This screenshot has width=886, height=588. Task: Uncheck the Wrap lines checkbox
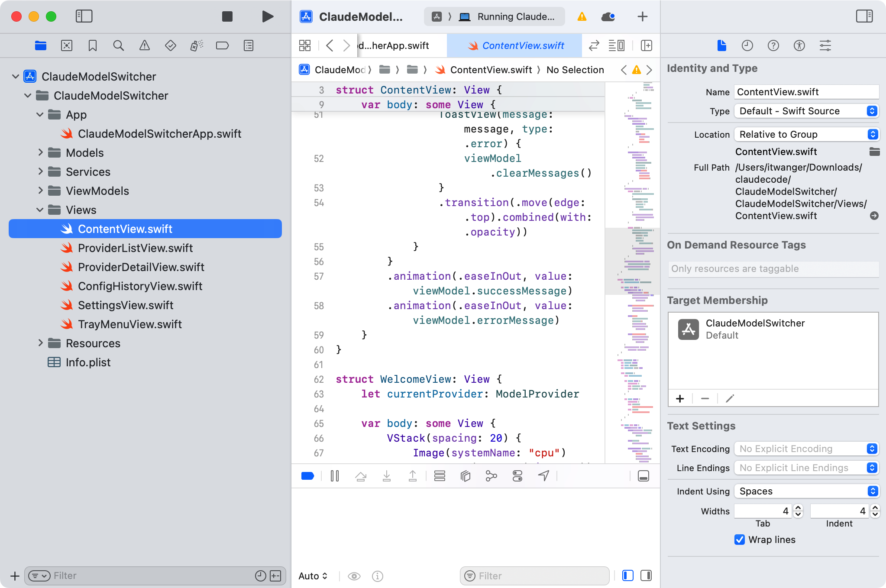pyautogui.click(x=740, y=540)
